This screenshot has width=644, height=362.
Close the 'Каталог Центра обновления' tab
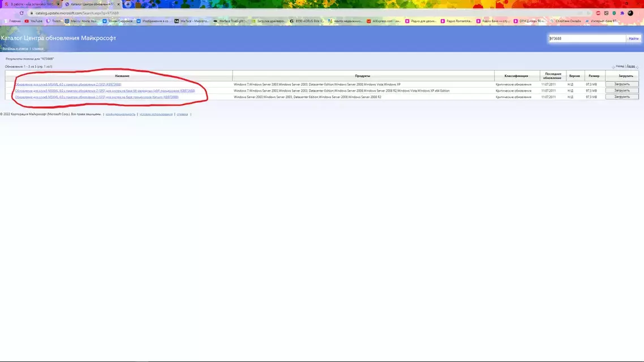pos(119,4)
